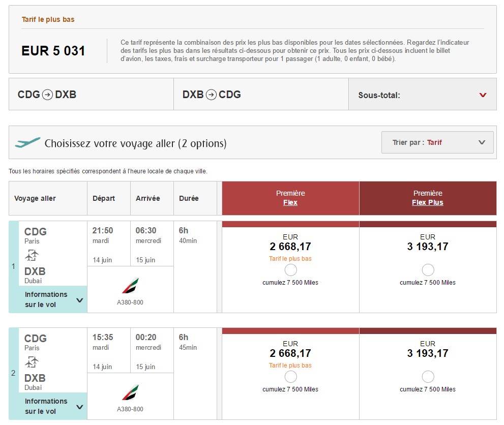Click the teal airplane icon beside Choisissez votre voyage
This screenshot has width=504, height=425.
coord(27,143)
